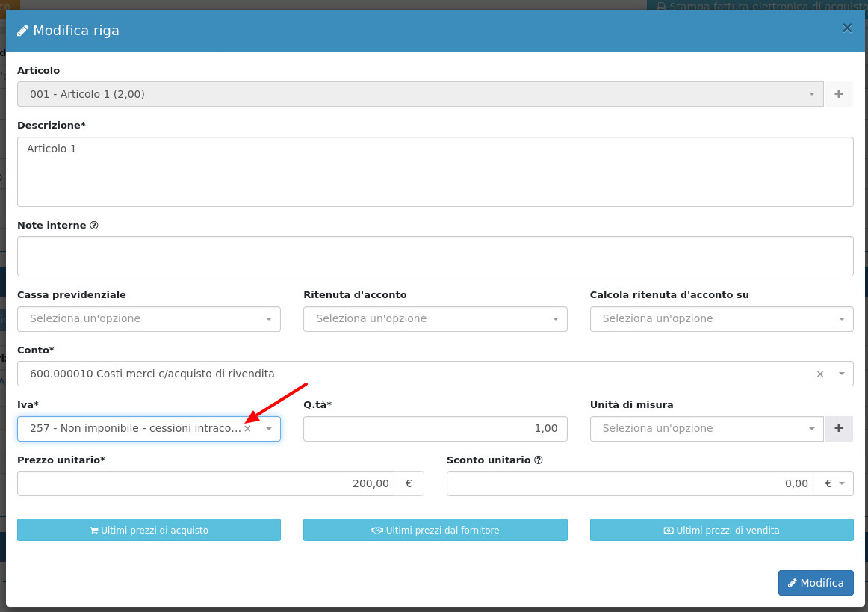The height and width of the screenshot is (612, 868).
Task: Click the help icon next to Sconto unitario
Action: pyautogui.click(x=539, y=460)
